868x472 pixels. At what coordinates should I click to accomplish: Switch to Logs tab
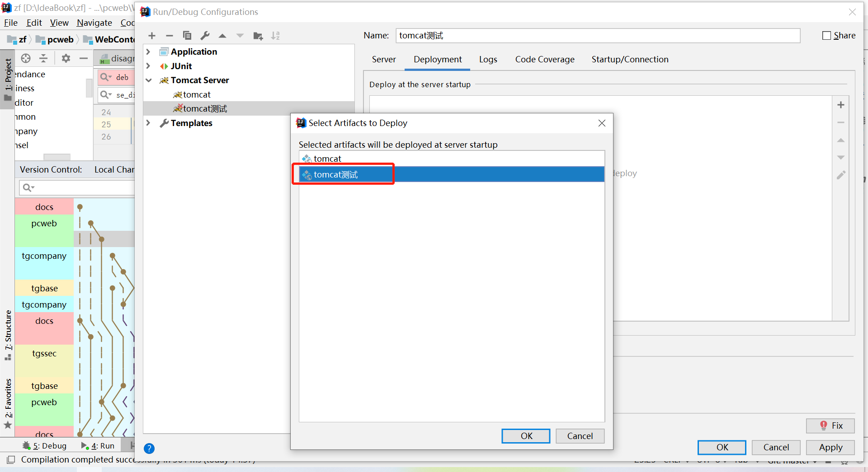point(488,59)
